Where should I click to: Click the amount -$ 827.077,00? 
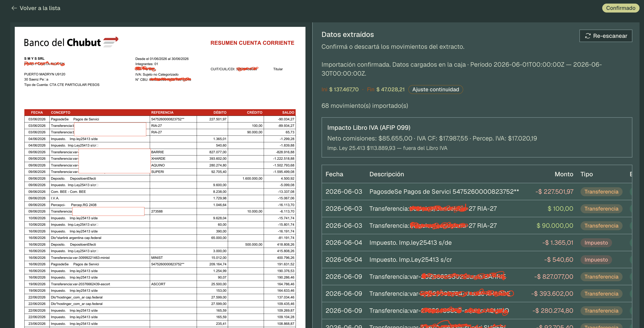(x=554, y=277)
